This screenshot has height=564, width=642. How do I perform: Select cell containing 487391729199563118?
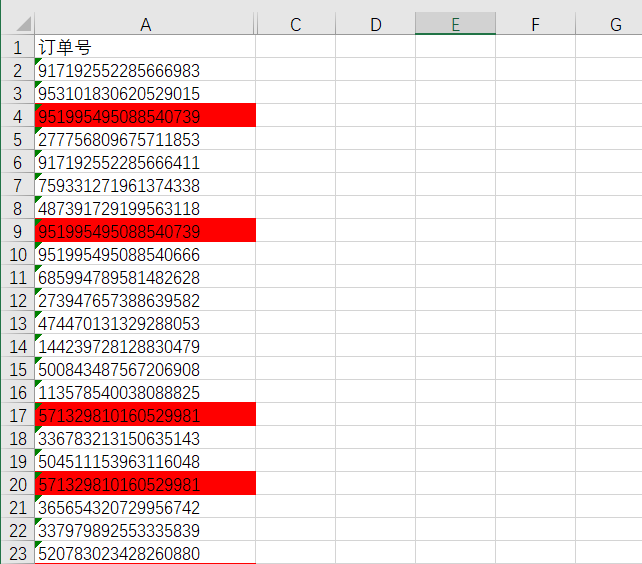coord(145,208)
